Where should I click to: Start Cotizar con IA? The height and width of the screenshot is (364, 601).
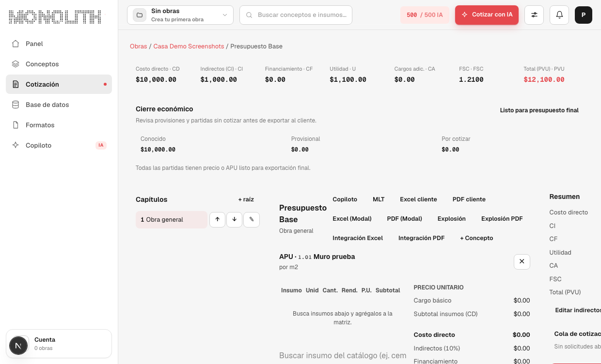[x=487, y=15]
